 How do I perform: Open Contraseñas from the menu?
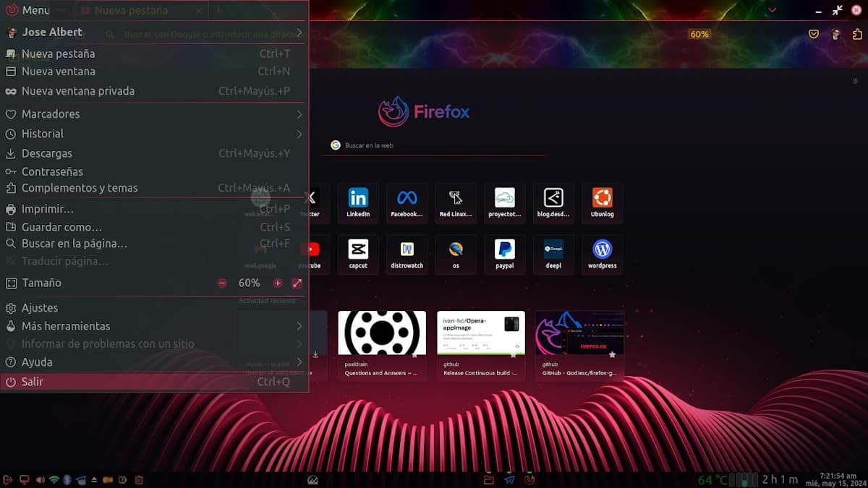click(x=155, y=171)
